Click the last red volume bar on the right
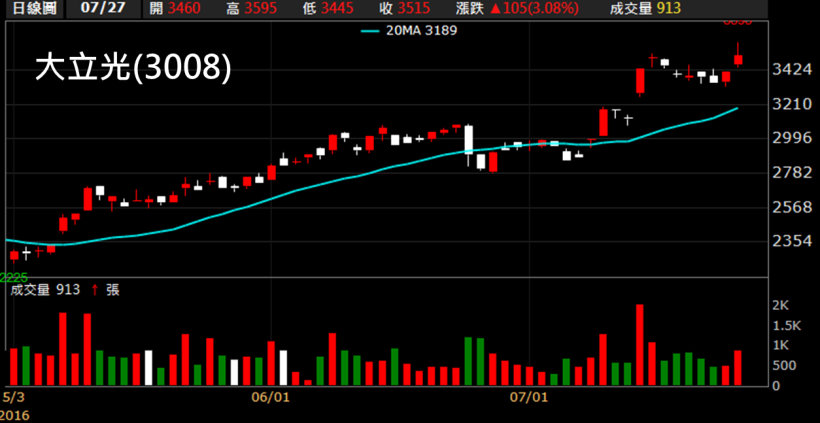The height and width of the screenshot is (423, 820). (738, 368)
